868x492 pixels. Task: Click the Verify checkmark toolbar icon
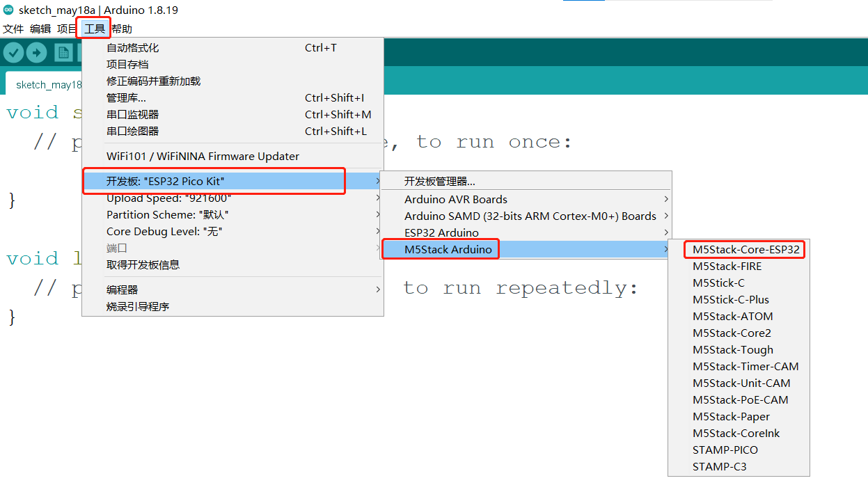click(14, 53)
